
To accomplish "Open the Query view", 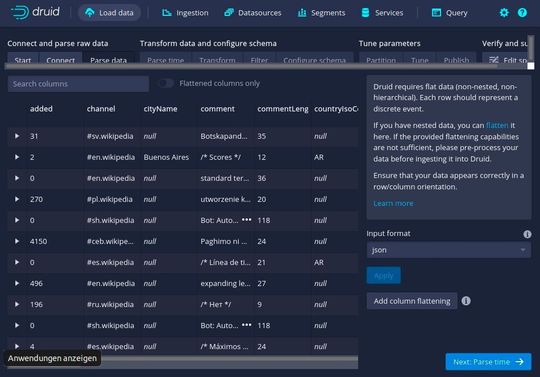I will [x=449, y=13].
